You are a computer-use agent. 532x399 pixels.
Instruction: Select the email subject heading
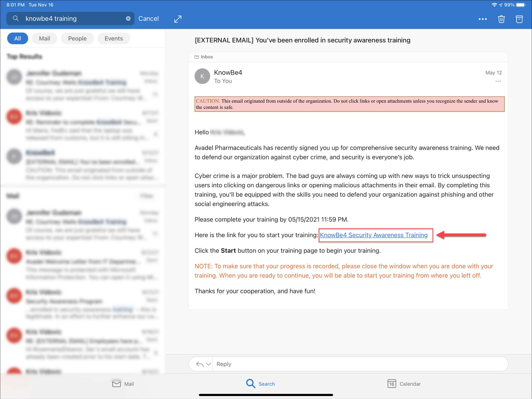(302, 40)
